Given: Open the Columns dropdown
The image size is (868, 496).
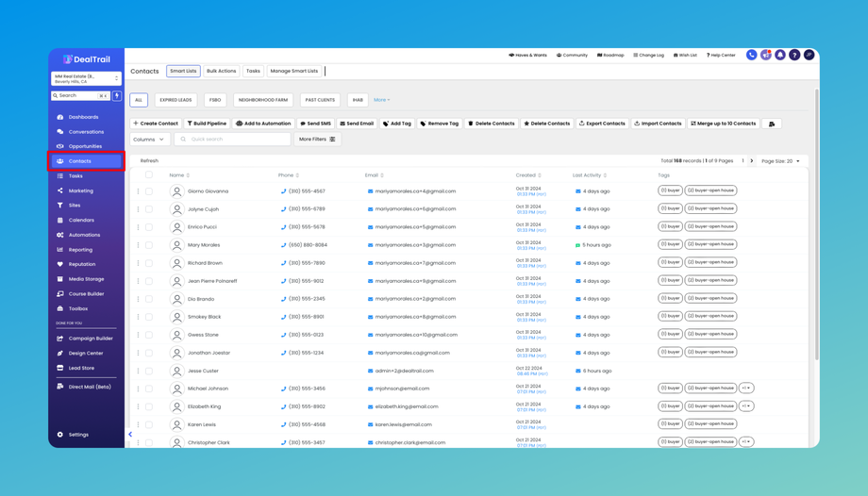Looking at the screenshot, I should [x=149, y=140].
